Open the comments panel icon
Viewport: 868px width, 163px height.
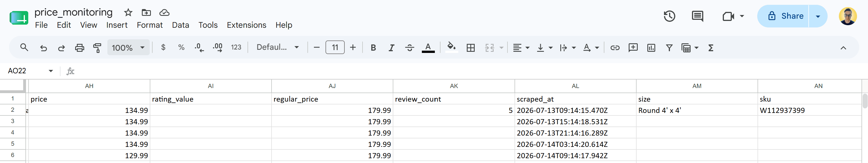(697, 16)
